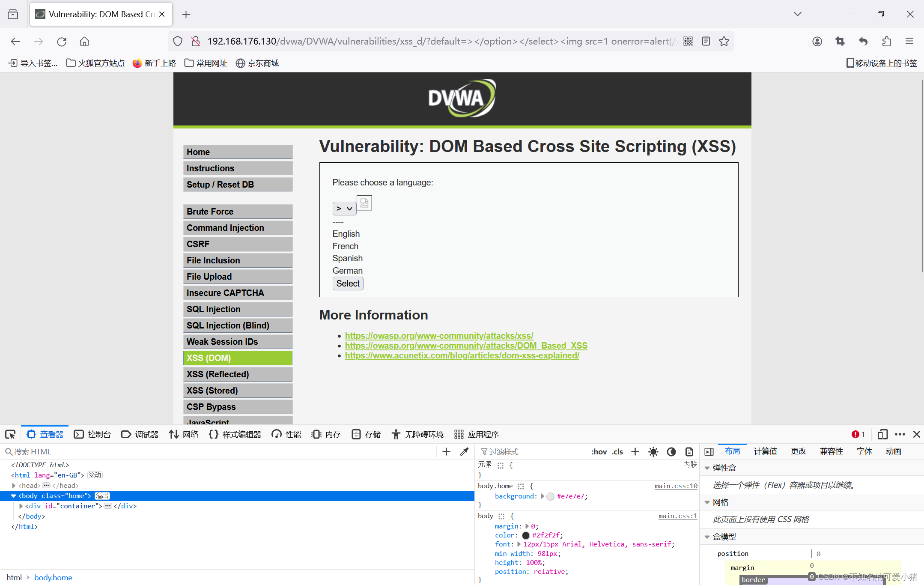This screenshot has width=924, height=585.
Task: Open the XSS (Reflected) menu item
Action: [x=238, y=374]
